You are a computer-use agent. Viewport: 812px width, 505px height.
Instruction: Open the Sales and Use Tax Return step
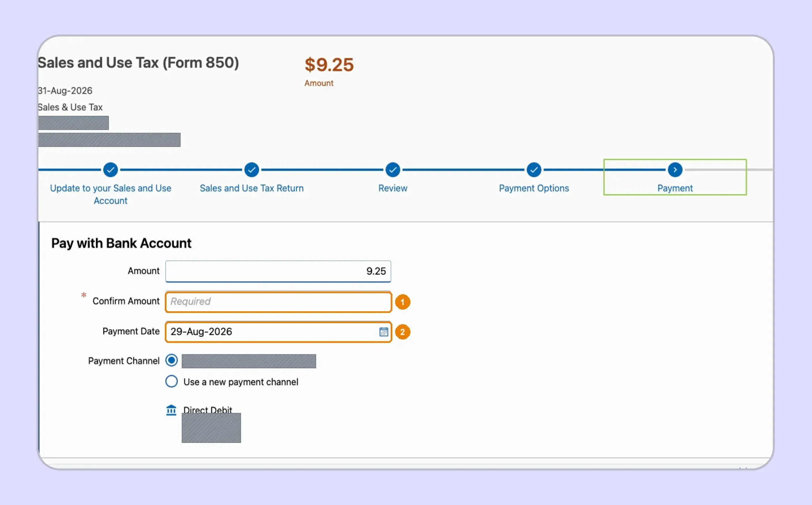pyautogui.click(x=251, y=188)
